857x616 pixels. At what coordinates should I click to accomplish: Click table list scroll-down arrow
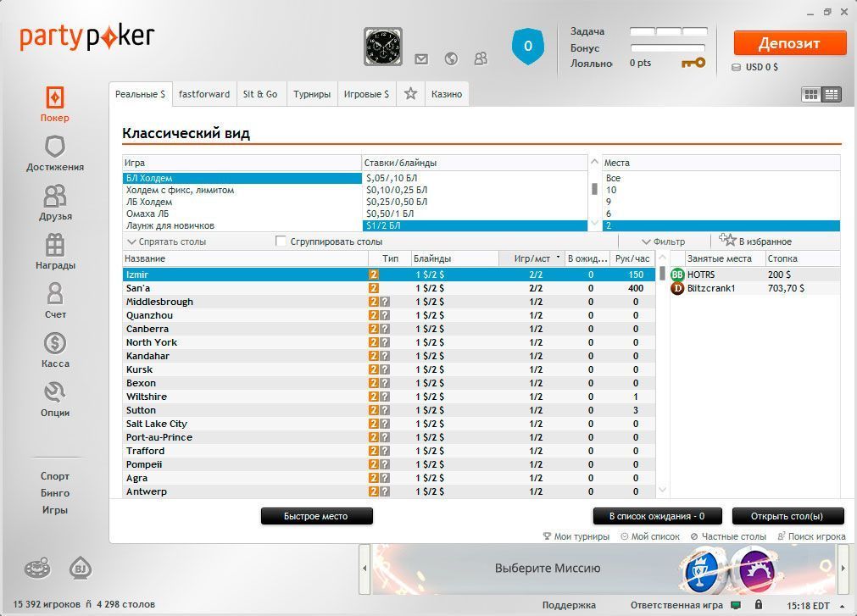coord(662,490)
